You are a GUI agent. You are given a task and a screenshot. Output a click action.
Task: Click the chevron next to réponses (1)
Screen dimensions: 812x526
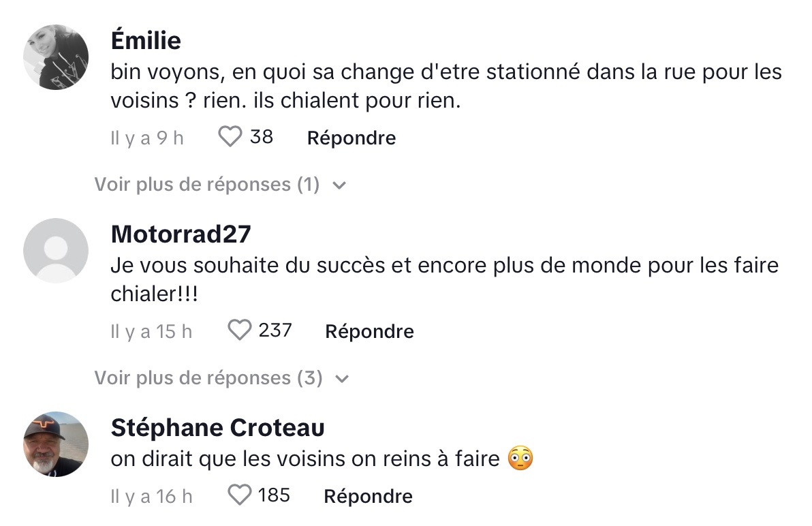click(x=339, y=185)
